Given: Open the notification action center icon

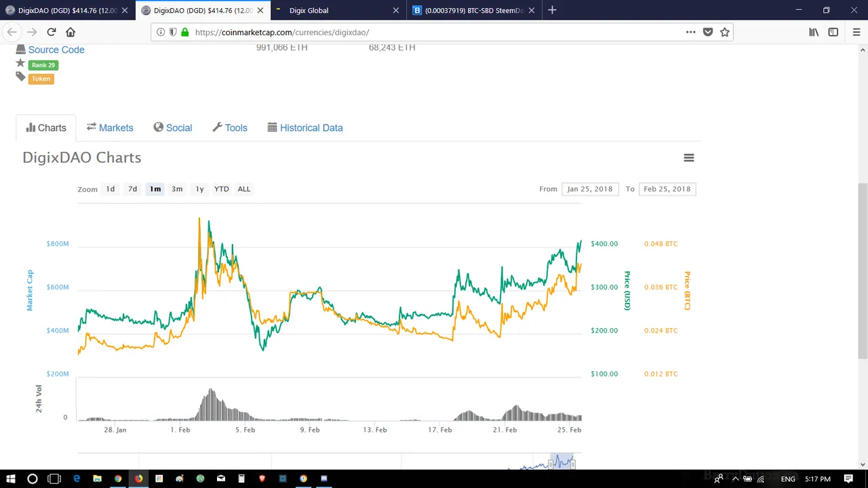Looking at the screenshot, I should click(x=848, y=479).
